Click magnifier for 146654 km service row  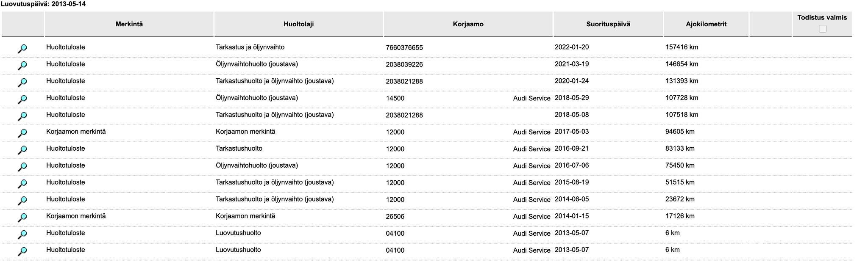[x=22, y=66]
